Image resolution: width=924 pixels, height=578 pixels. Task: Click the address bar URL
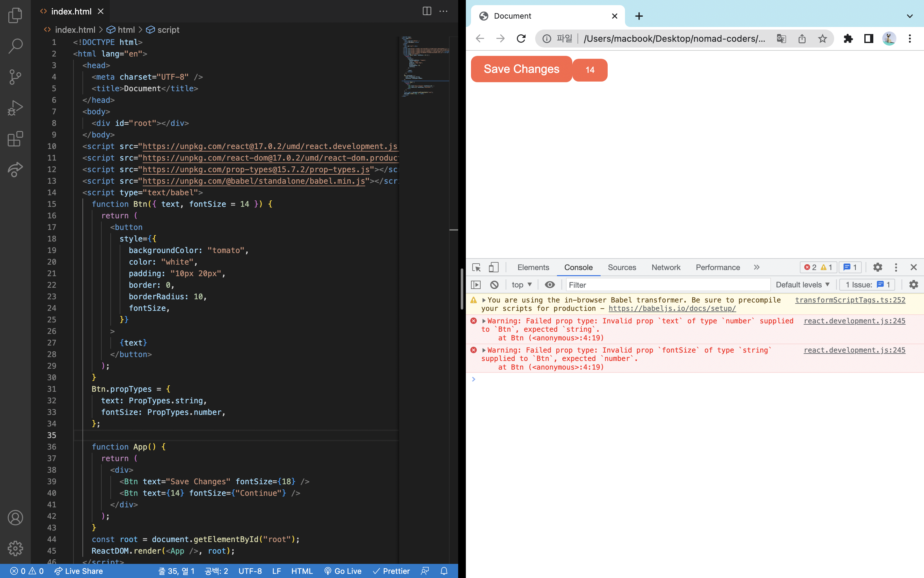click(x=674, y=39)
